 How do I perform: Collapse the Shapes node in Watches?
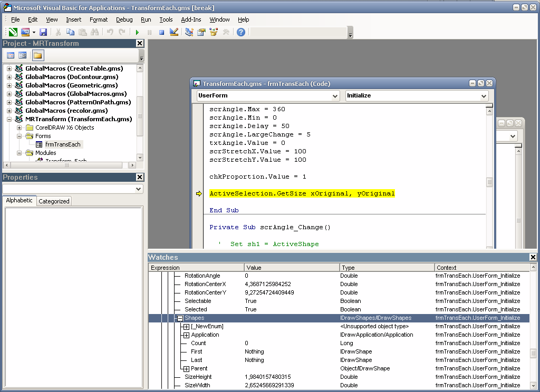click(x=180, y=318)
